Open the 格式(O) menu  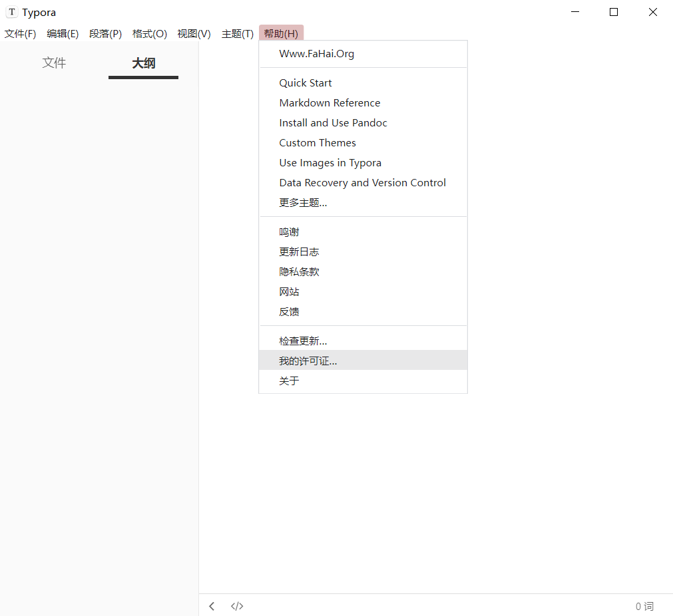point(149,33)
